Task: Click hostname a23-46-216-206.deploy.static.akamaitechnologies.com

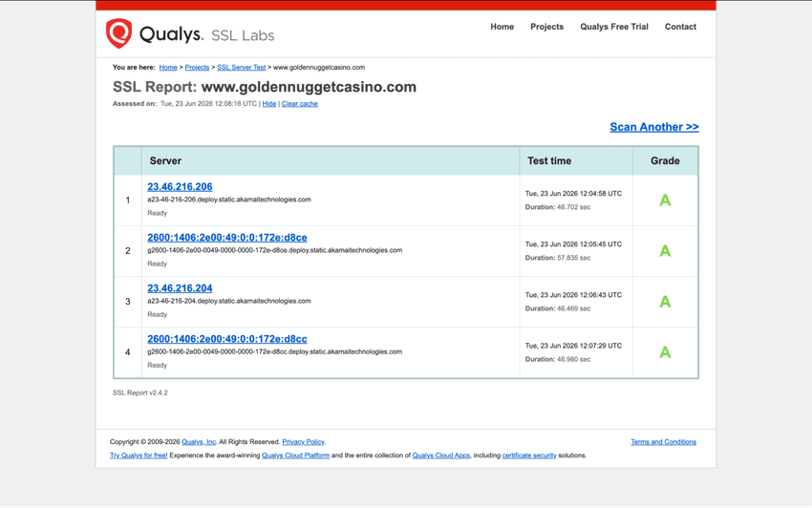Action: pyautogui.click(x=229, y=200)
